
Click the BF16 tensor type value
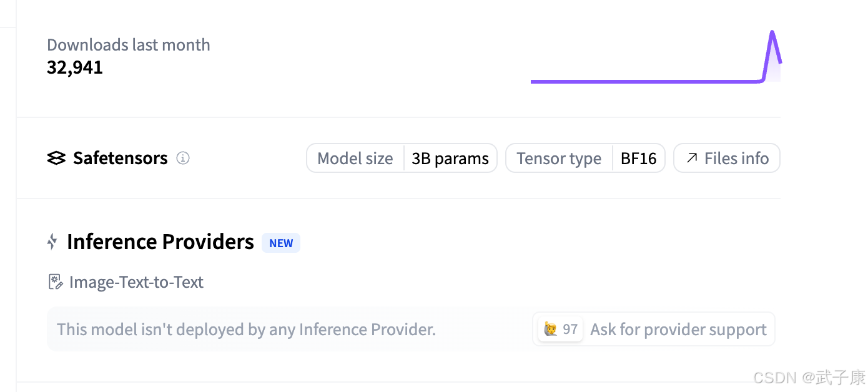(638, 159)
